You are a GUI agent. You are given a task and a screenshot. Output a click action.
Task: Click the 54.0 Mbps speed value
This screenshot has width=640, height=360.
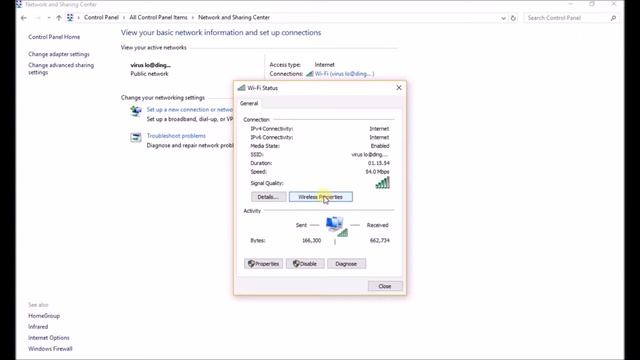pos(377,172)
